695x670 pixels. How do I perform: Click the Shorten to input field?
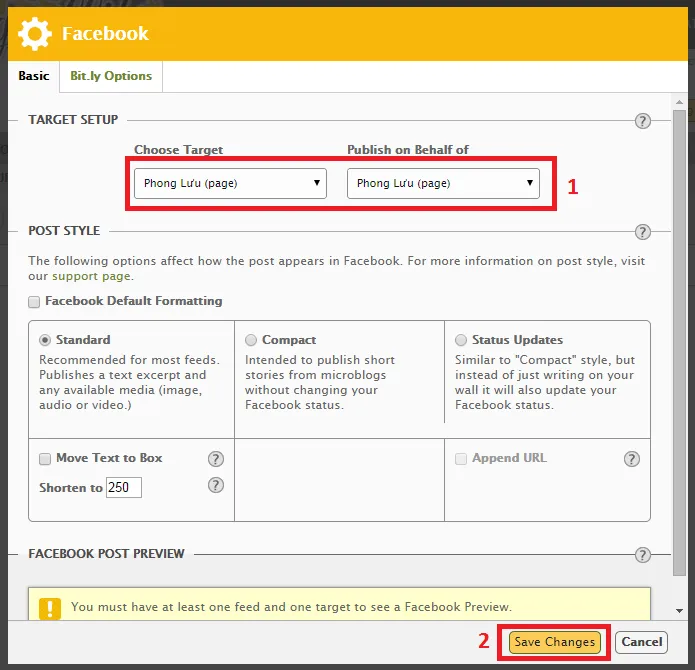coord(124,488)
